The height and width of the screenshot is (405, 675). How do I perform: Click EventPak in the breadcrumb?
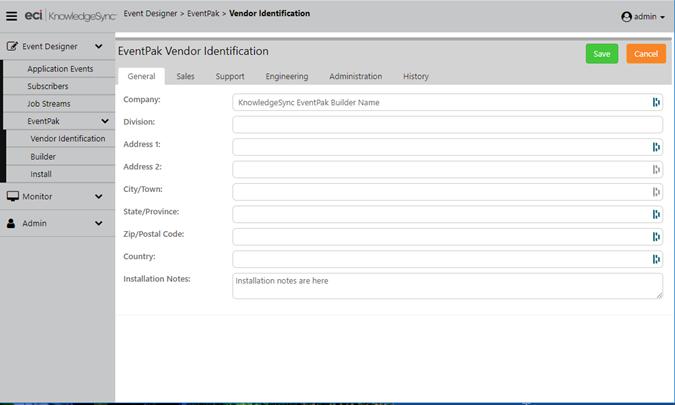click(x=203, y=13)
